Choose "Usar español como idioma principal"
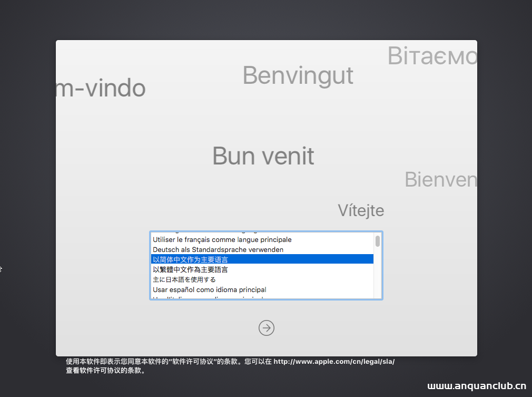Screen dimensions: 532x397 point(209,289)
